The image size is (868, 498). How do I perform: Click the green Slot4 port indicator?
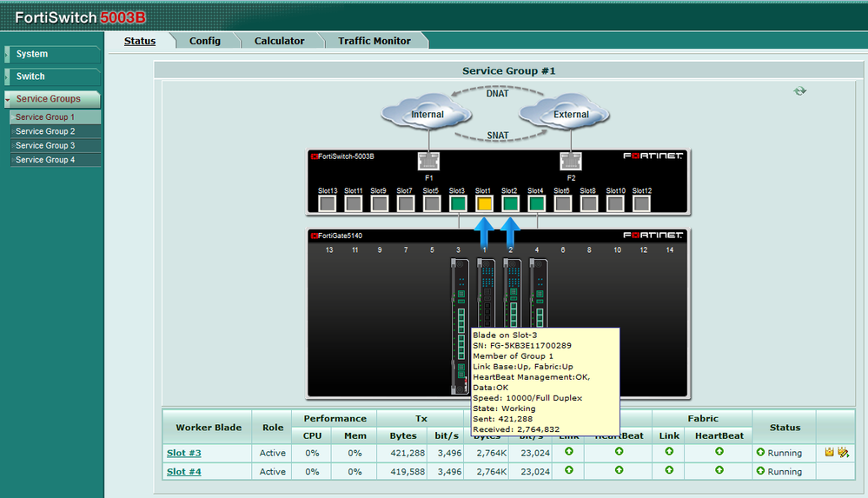tap(536, 204)
